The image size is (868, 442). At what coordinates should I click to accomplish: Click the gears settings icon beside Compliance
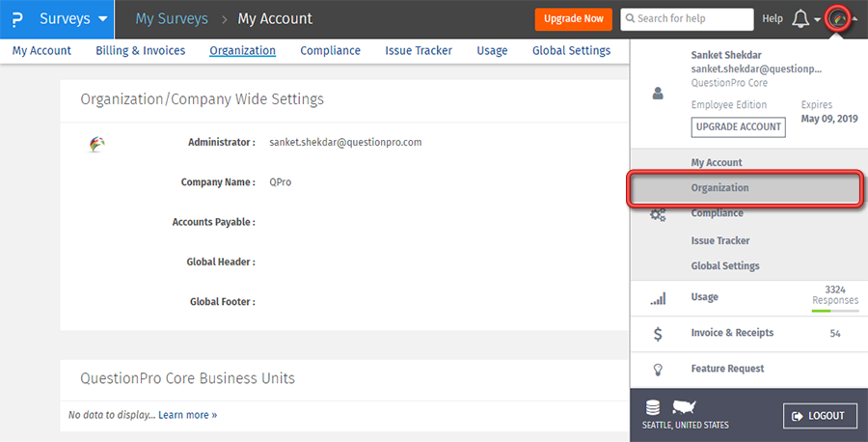point(658,215)
